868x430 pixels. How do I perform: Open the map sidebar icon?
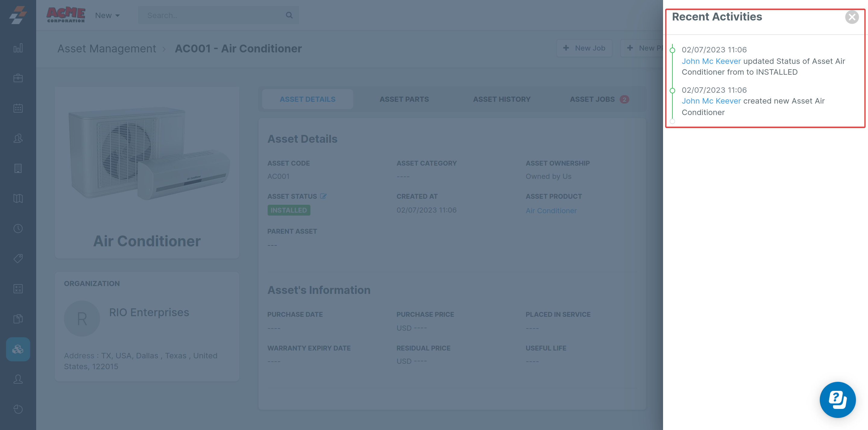coord(18,198)
